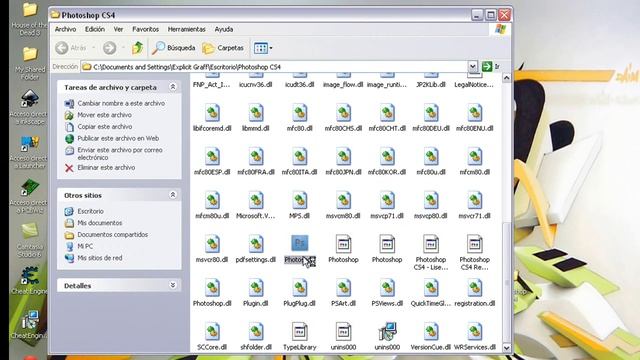Select the libifcoremd.dll file icon
This screenshot has width=640, height=360.
pyautogui.click(x=212, y=113)
